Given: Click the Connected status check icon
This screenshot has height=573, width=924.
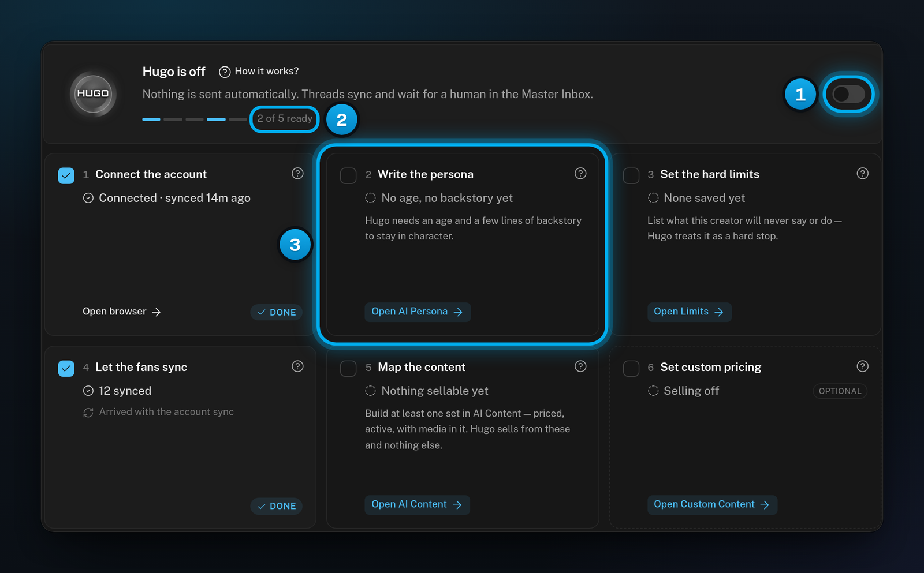Looking at the screenshot, I should pyautogui.click(x=88, y=198).
